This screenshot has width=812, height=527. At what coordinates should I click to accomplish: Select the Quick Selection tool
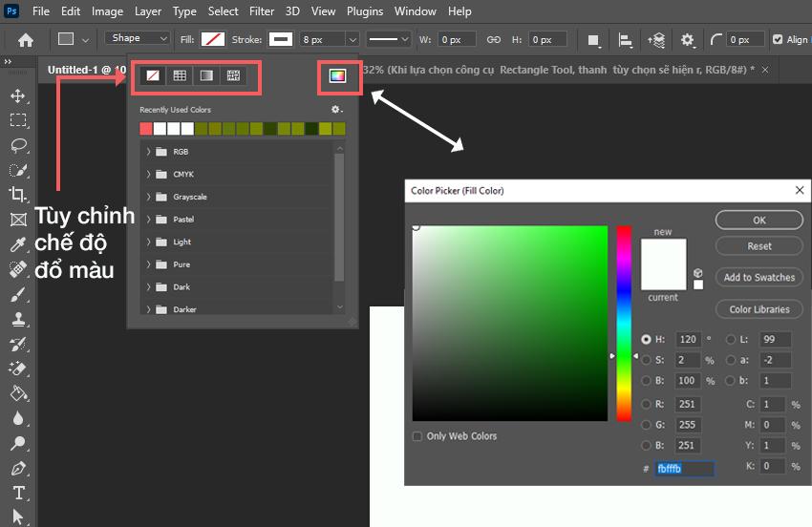click(x=18, y=170)
